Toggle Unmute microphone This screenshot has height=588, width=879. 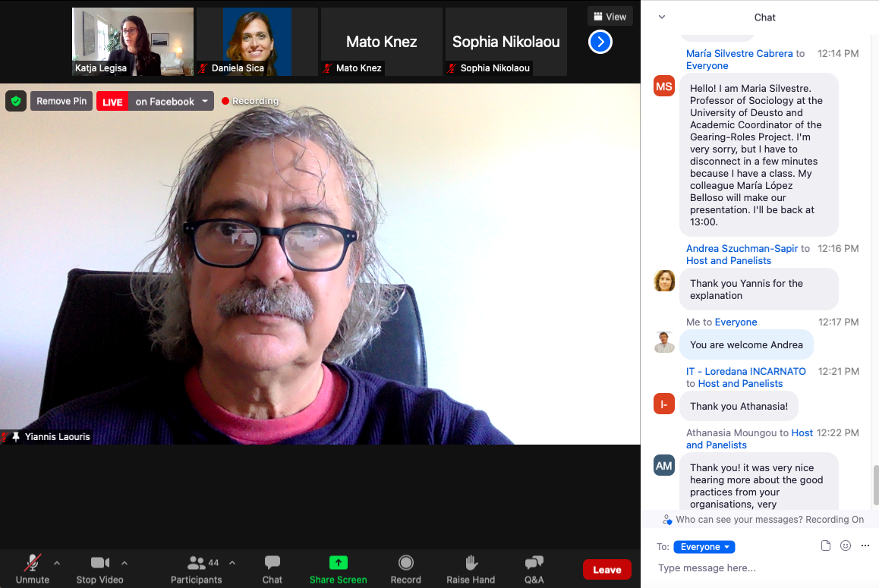coord(32,563)
